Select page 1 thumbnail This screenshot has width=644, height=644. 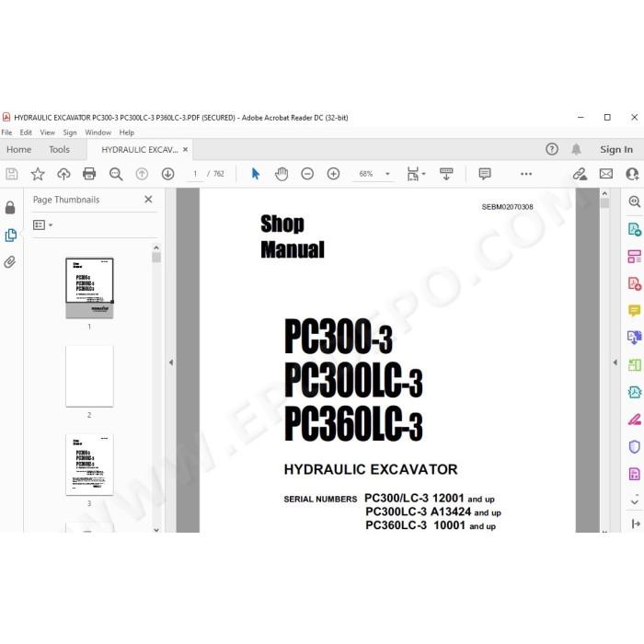89,288
